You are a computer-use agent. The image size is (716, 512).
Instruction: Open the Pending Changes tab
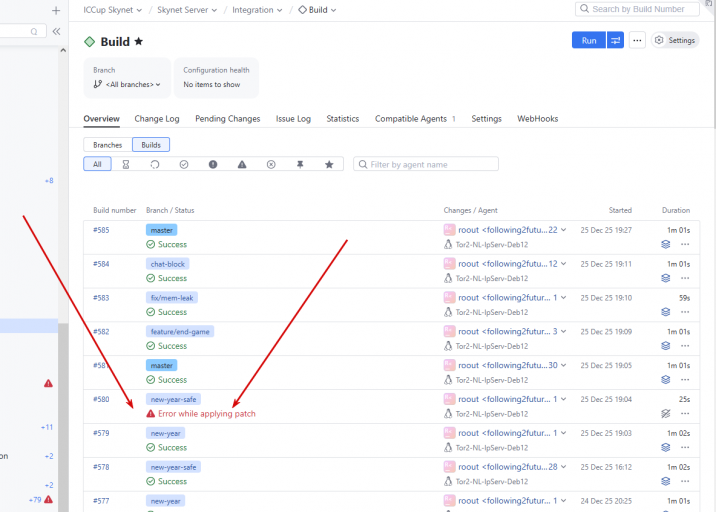(x=227, y=119)
